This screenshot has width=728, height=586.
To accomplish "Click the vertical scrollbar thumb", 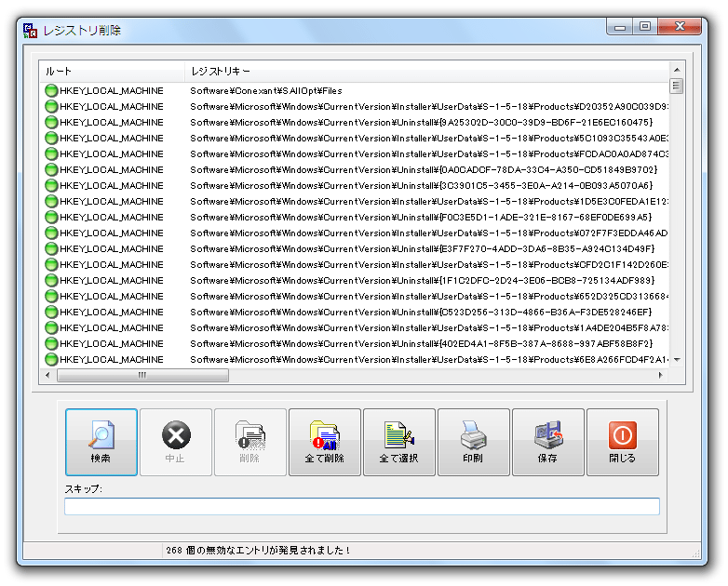I will pyautogui.click(x=677, y=87).
